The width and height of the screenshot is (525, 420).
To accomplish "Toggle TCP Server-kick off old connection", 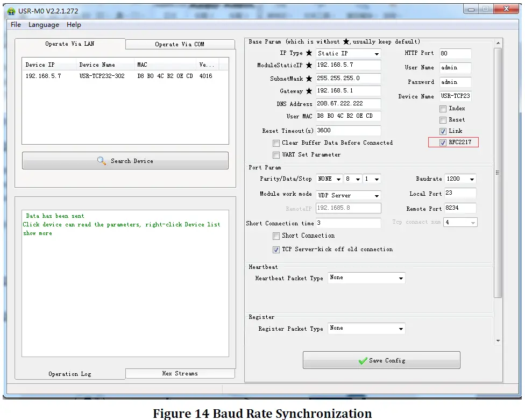I will [276, 250].
